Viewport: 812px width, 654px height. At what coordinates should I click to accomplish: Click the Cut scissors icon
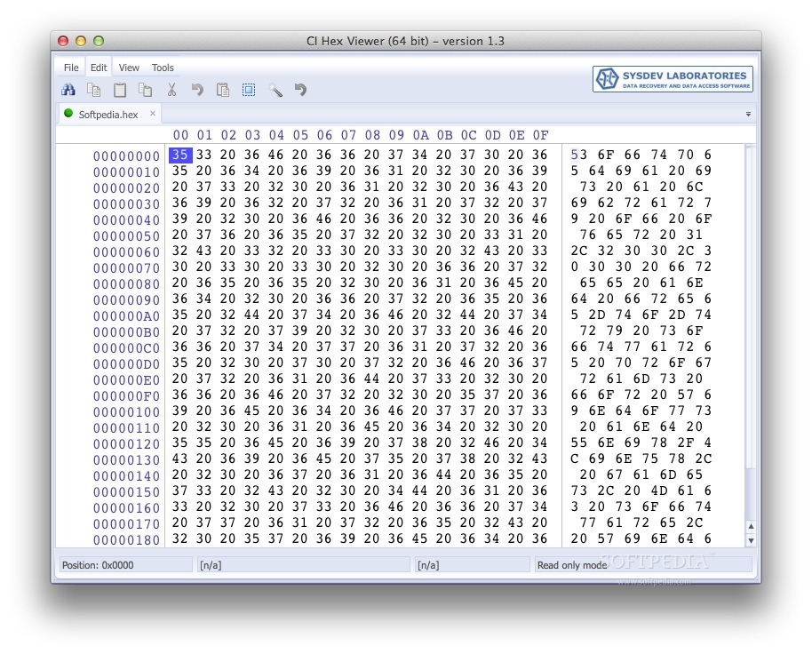point(171,90)
